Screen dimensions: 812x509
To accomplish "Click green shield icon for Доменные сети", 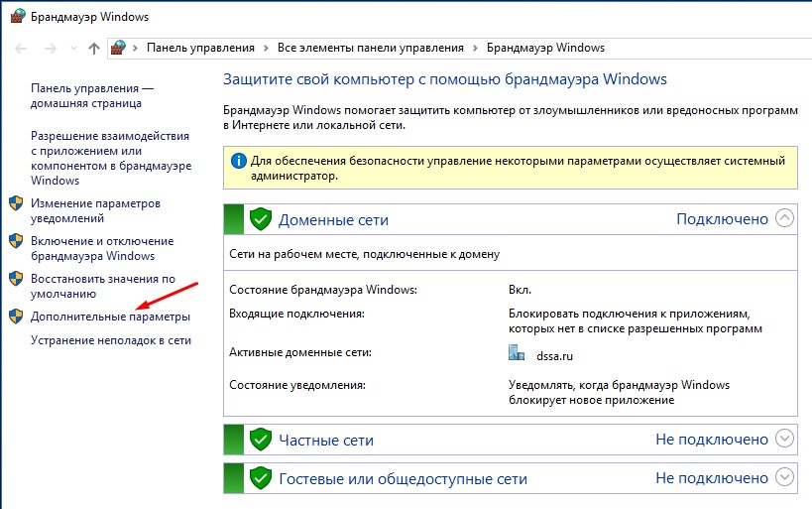I will [260, 219].
